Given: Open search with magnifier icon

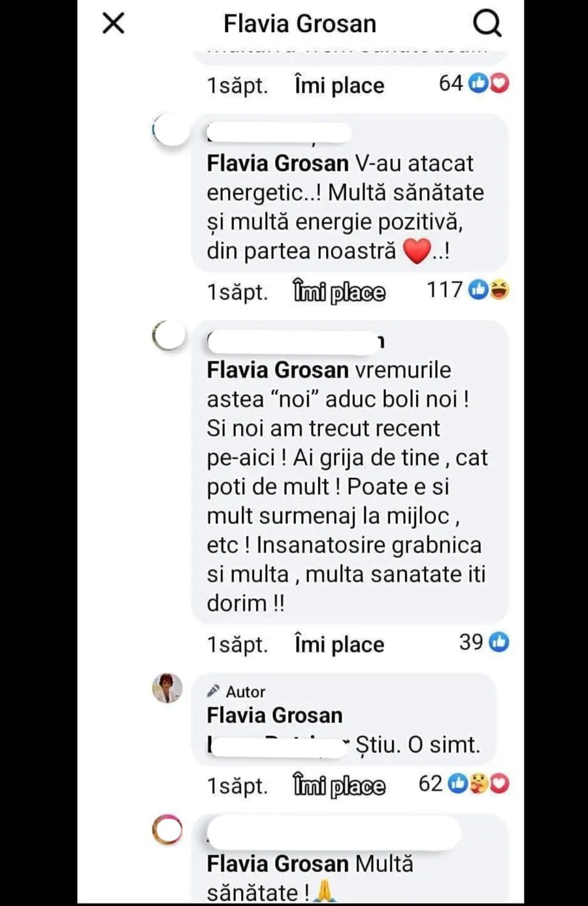Looking at the screenshot, I should (x=487, y=24).
